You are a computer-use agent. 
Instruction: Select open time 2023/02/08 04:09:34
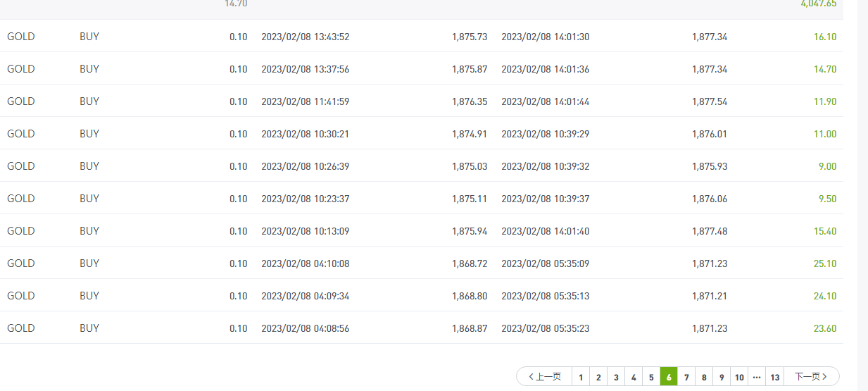(x=305, y=296)
